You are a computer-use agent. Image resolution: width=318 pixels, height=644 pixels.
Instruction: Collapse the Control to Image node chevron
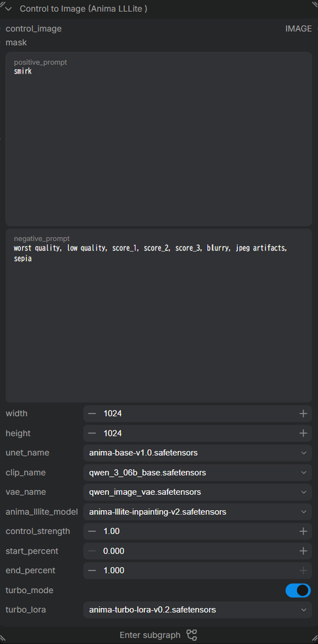9,9
